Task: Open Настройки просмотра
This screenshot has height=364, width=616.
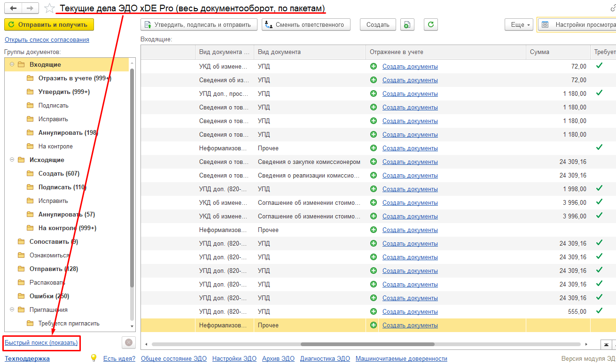Action: pyautogui.click(x=577, y=25)
